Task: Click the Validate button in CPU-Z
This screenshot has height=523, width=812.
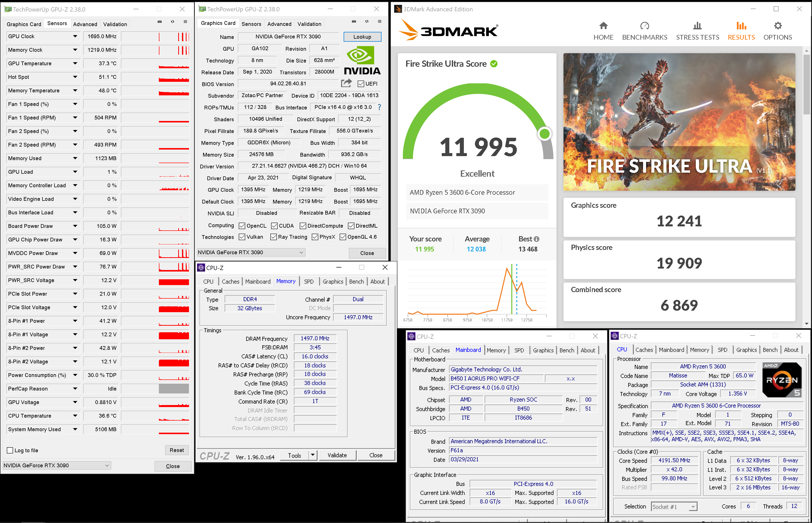Action: click(x=337, y=455)
